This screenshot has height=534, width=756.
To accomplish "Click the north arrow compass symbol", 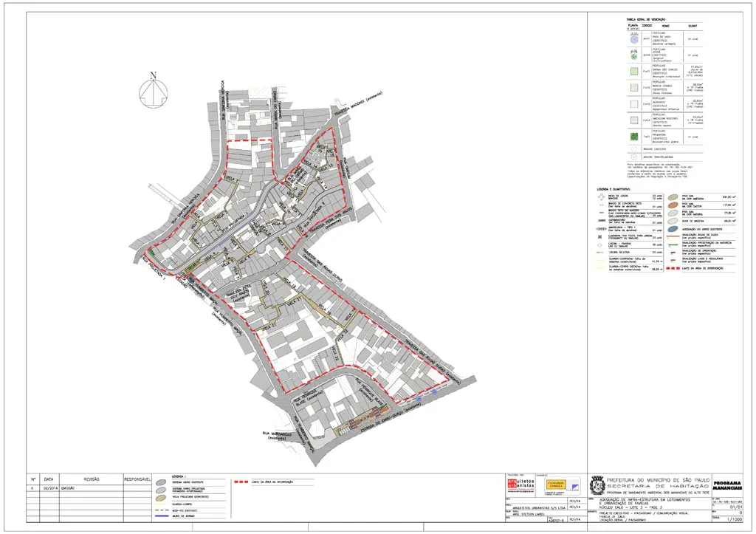I will 153,91.
